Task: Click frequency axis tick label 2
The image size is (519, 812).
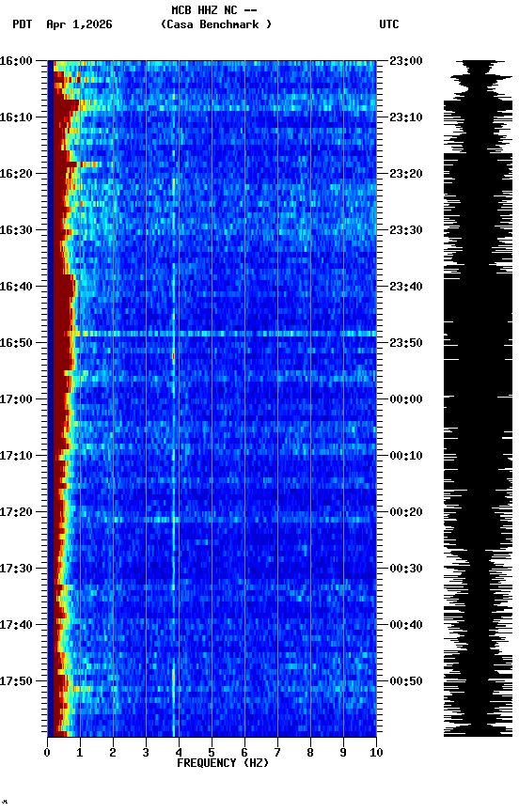Action: [x=113, y=753]
